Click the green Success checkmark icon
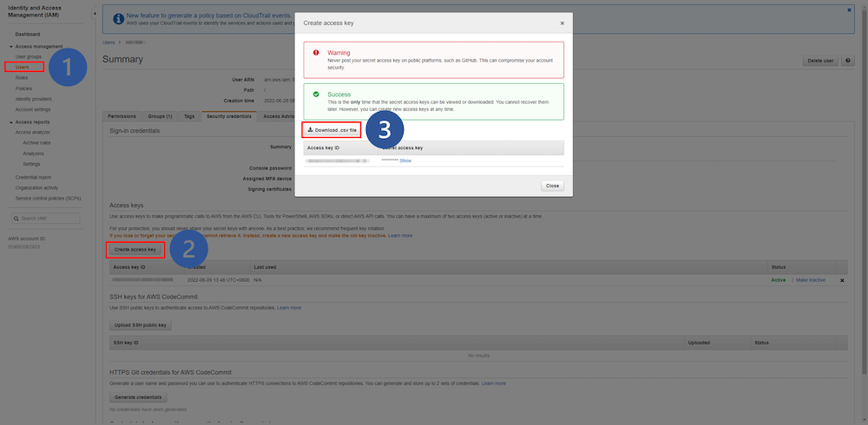The height and width of the screenshot is (425, 868). coord(316,95)
